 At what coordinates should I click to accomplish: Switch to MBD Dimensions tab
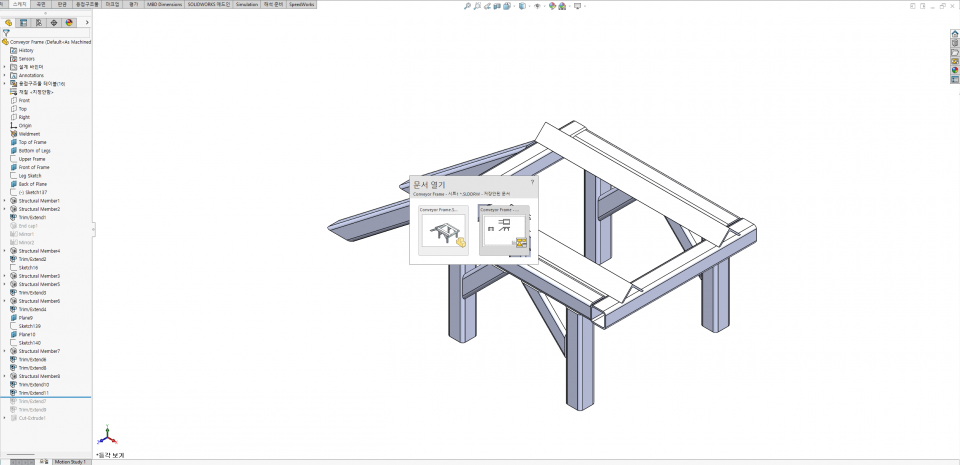click(x=165, y=4)
